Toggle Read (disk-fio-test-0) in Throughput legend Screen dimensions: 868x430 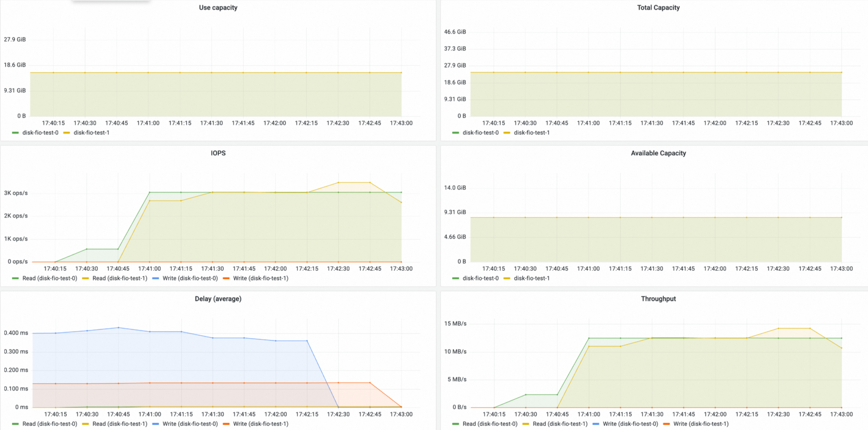click(490, 424)
